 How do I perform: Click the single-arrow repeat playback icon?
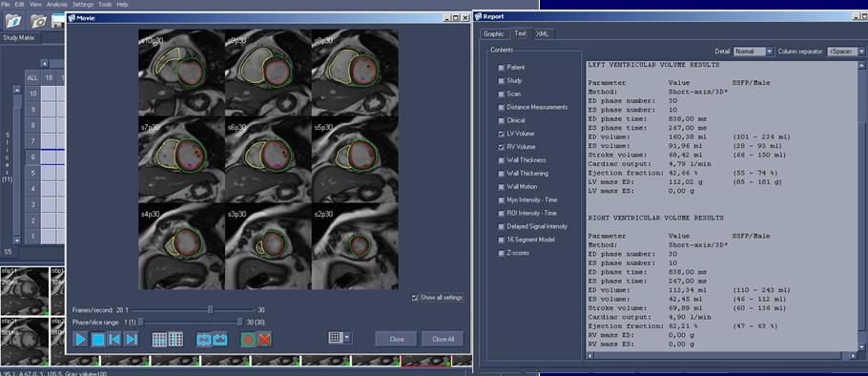click(x=220, y=339)
